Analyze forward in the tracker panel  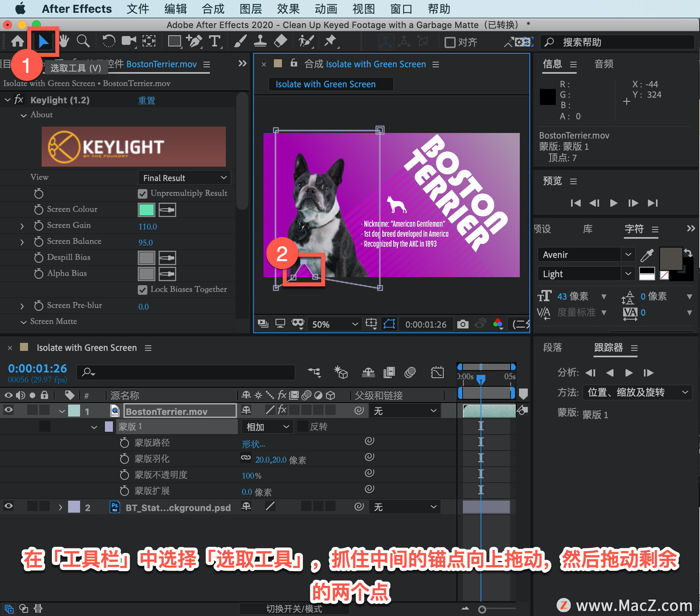point(629,373)
